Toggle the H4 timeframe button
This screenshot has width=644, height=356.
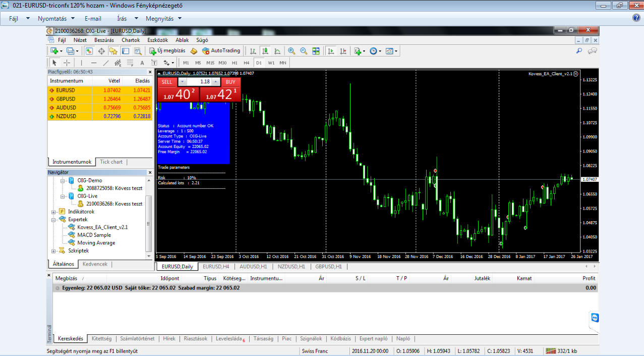click(246, 63)
